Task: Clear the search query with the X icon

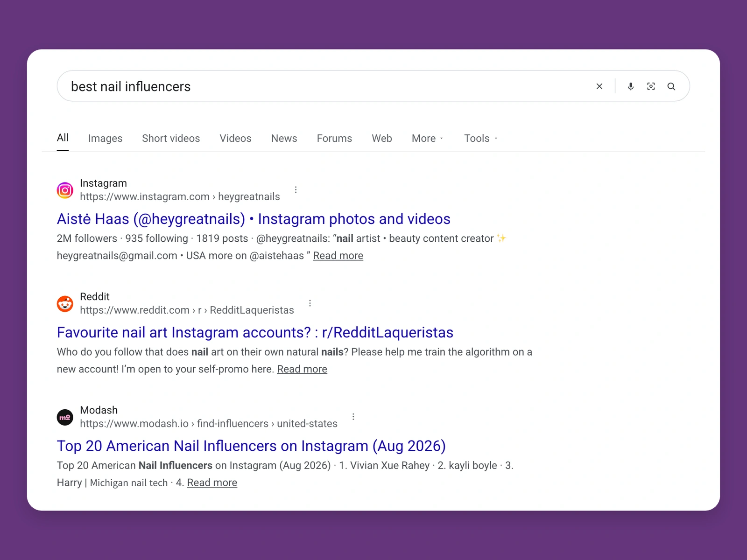Action: pos(599,86)
